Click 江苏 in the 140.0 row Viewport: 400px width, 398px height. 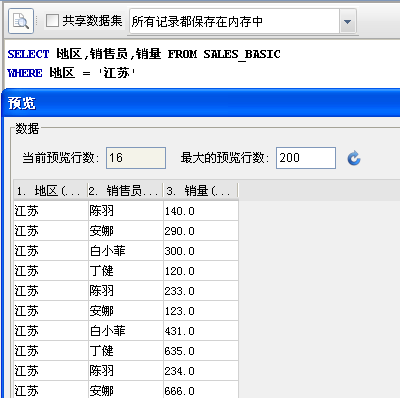point(51,211)
